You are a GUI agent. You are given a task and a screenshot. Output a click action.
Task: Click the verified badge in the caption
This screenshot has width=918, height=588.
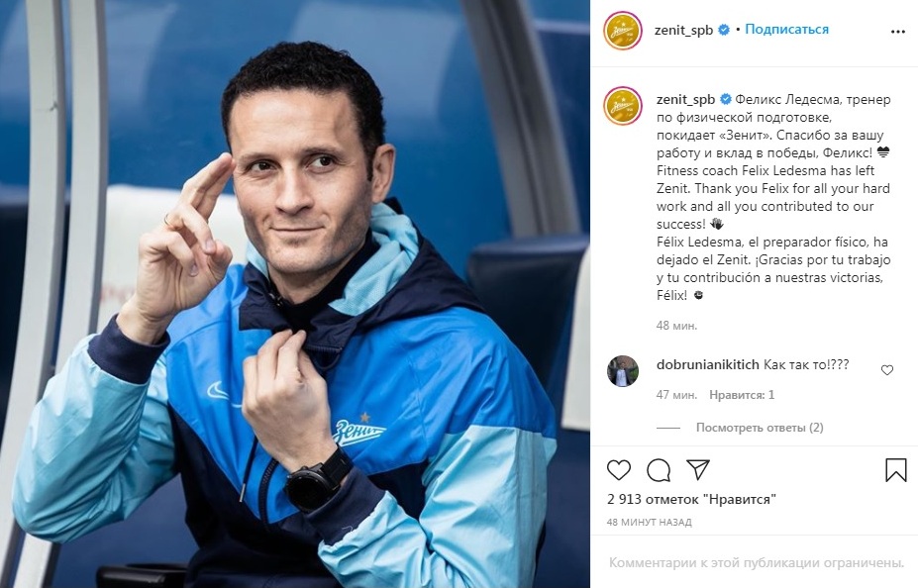pyautogui.click(x=725, y=99)
